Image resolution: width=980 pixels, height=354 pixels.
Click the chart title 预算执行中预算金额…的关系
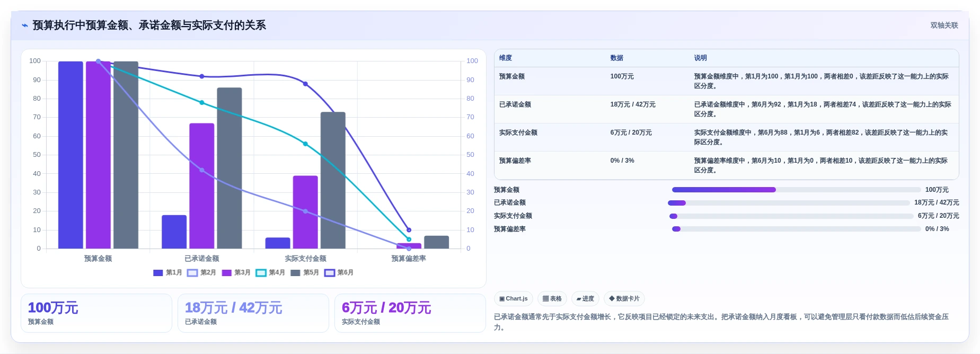pyautogui.click(x=149, y=25)
